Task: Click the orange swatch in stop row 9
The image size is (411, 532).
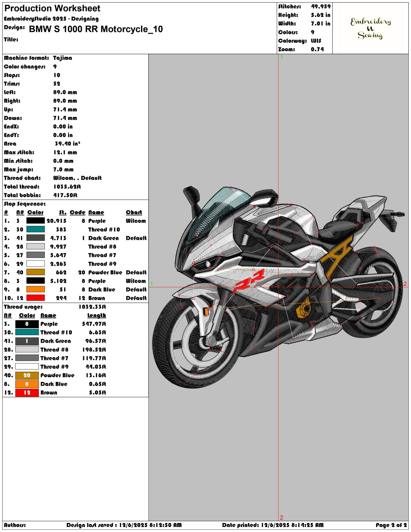Action: [36, 289]
